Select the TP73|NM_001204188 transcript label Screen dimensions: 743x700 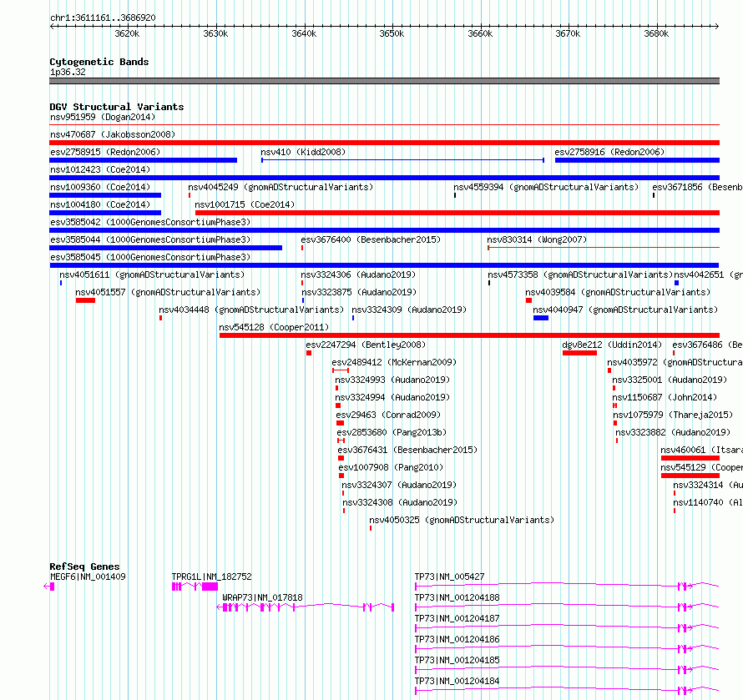(457, 597)
